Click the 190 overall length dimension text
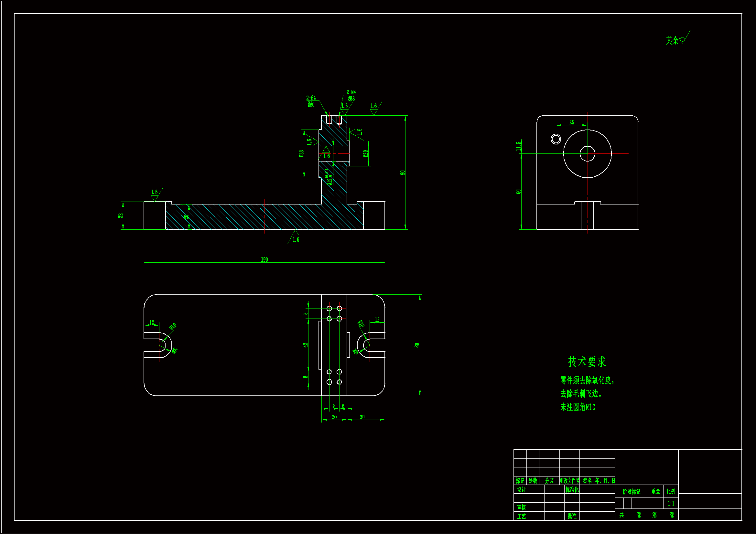The image size is (756, 534). (264, 260)
